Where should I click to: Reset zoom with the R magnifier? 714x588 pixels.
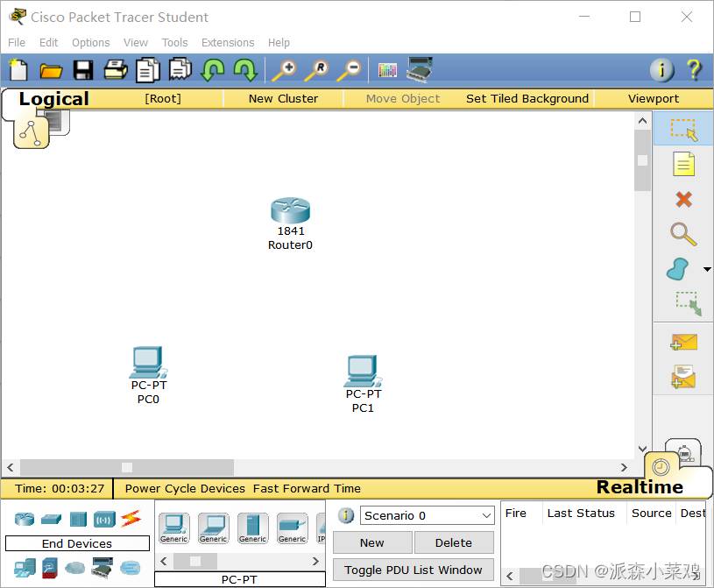pyautogui.click(x=317, y=71)
